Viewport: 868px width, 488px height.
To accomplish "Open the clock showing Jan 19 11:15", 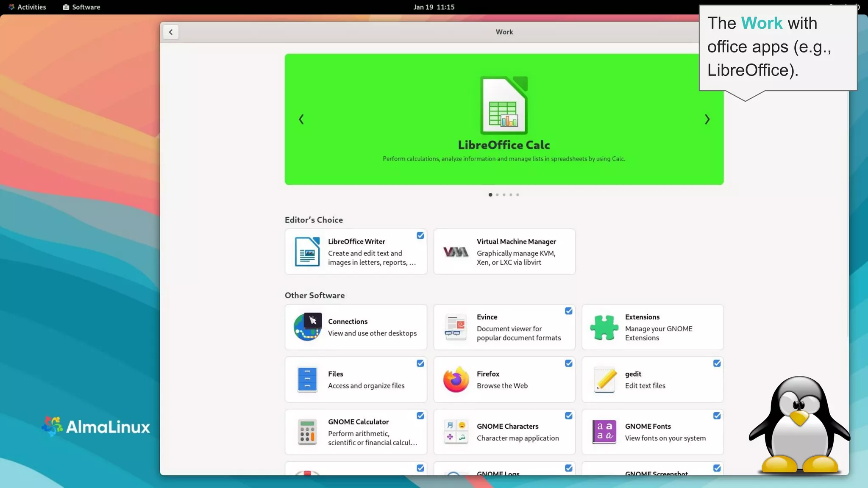I will coord(434,7).
